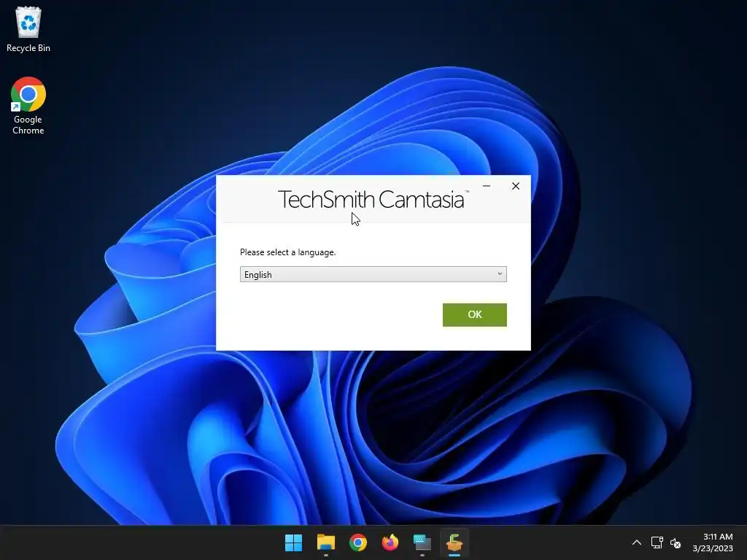Viewport: 747px width, 560px height.
Task: Open File Explorer from the taskbar
Action: pos(326,542)
